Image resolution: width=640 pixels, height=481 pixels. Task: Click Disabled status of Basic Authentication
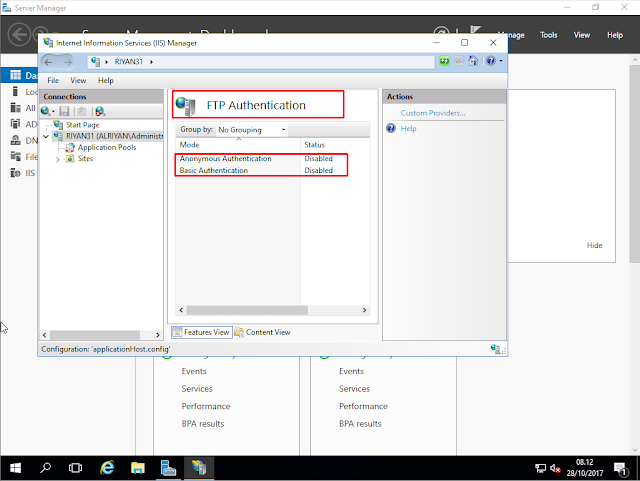[x=318, y=170]
